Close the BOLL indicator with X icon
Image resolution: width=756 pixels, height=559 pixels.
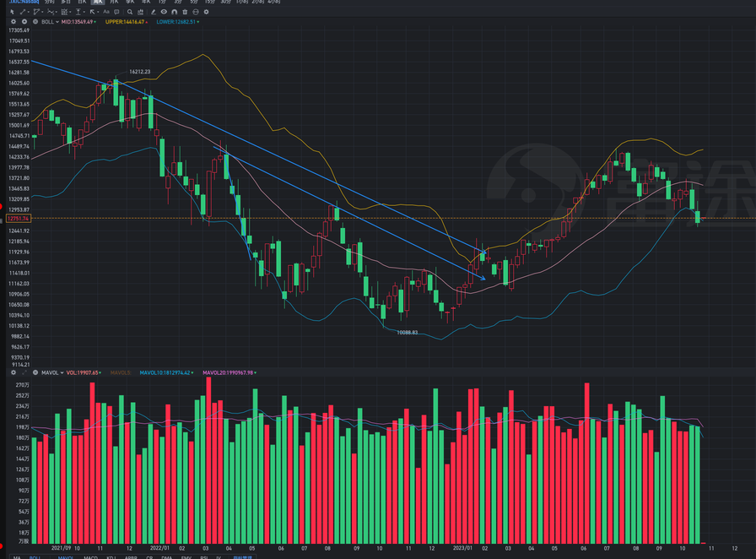(x=35, y=22)
